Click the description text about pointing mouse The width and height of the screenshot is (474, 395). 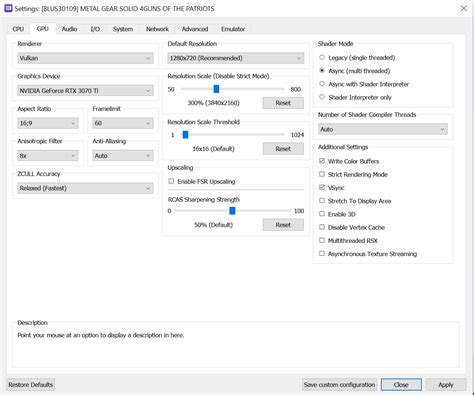click(101, 335)
